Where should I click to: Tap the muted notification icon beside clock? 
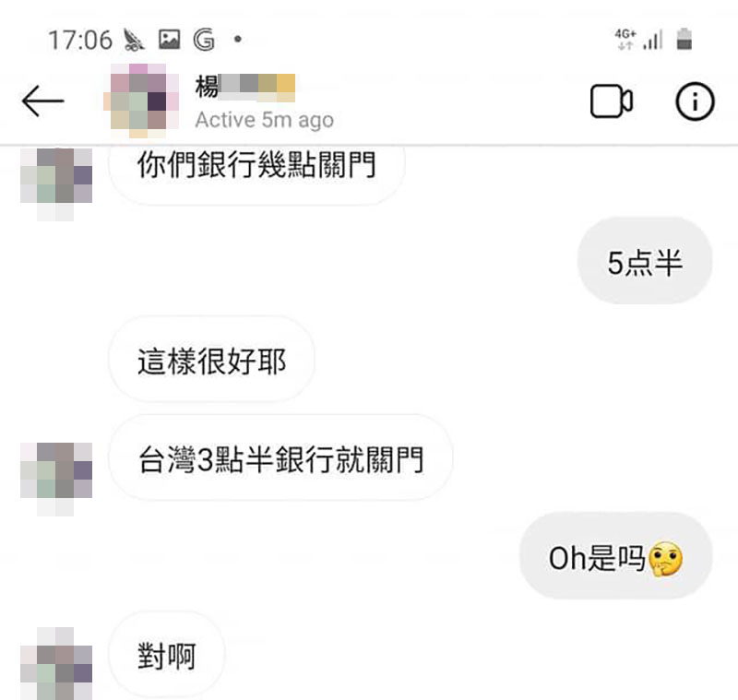(x=134, y=40)
